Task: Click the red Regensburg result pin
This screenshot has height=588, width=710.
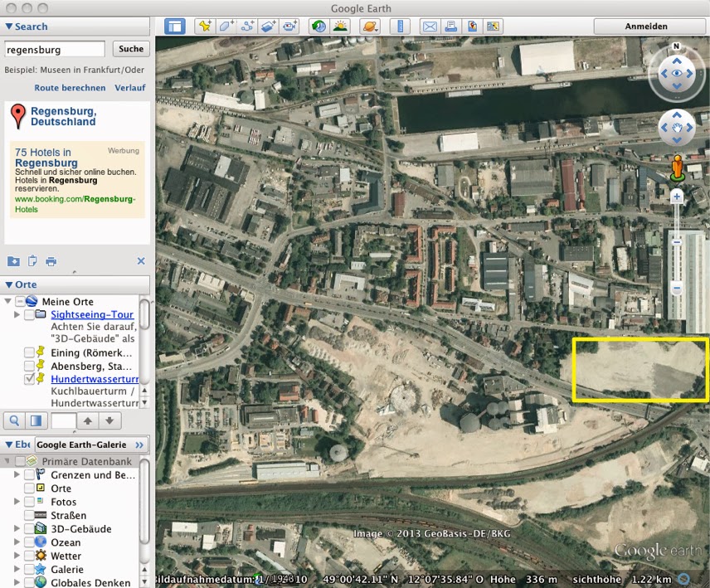Action: pos(17,116)
